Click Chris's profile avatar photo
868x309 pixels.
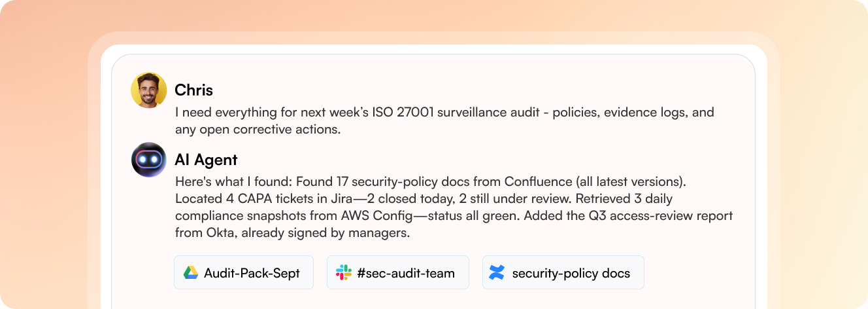point(148,90)
